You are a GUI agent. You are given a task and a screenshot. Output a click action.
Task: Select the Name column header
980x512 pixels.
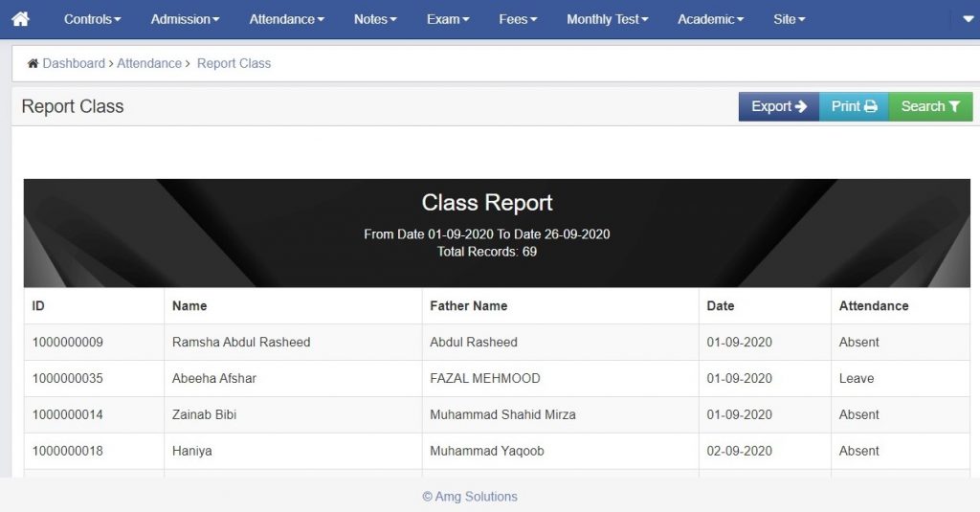[189, 305]
